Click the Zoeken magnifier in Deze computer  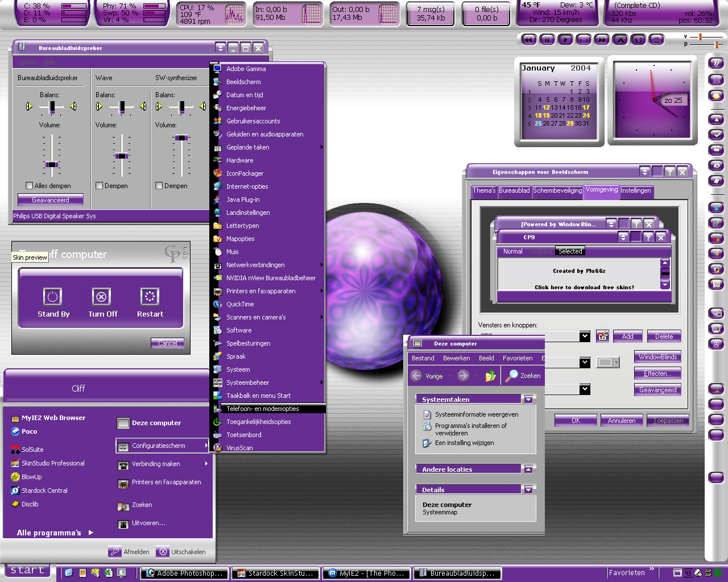pos(511,376)
